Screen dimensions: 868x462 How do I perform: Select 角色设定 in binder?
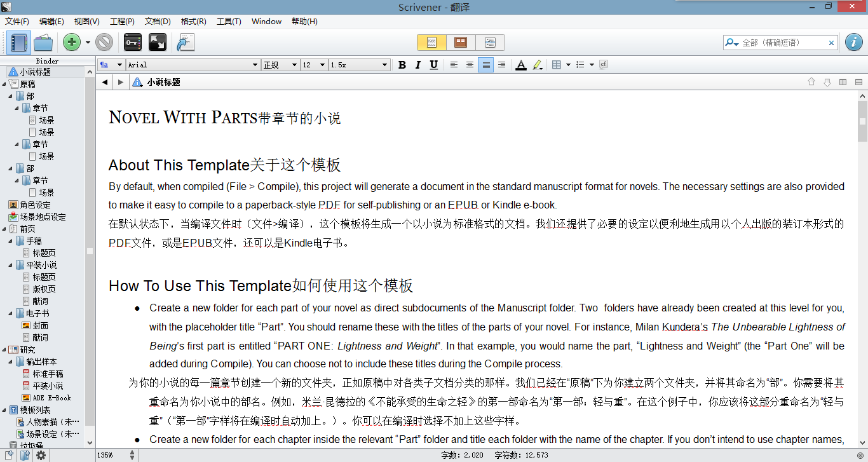[x=35, y=205]
